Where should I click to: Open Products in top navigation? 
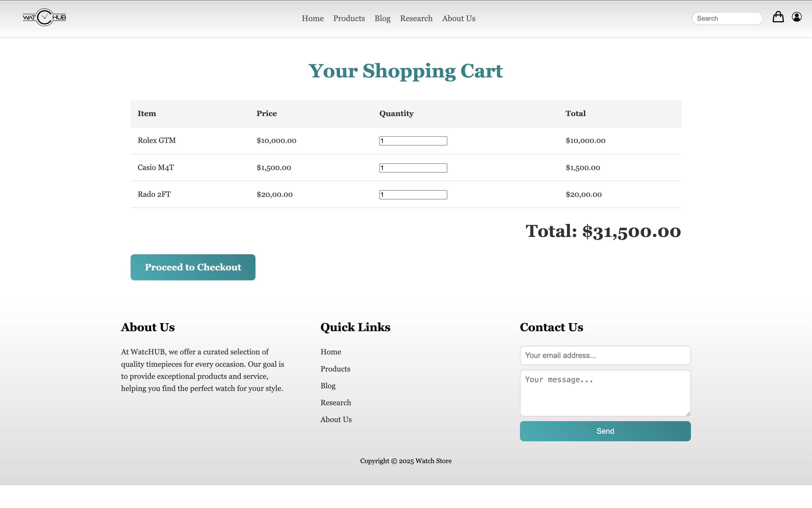tap(349, 19)
